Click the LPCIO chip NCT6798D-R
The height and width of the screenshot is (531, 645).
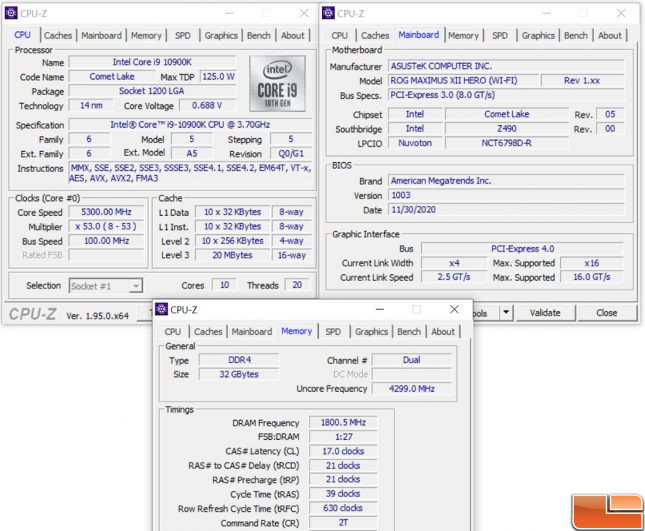pos(507,143)
